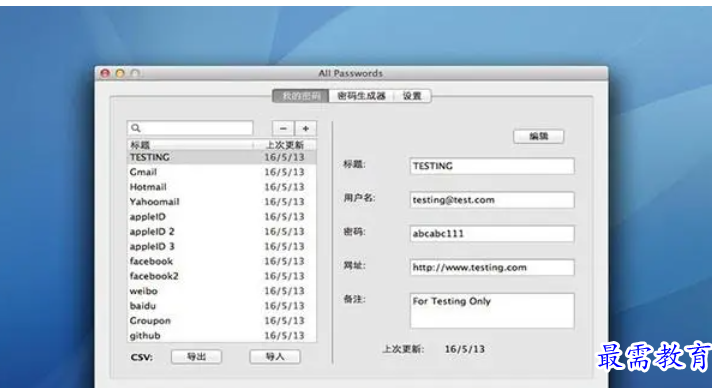The image size is (719, 388).
Task: Add new entry with plus button
Action: (x=306, y=128)
